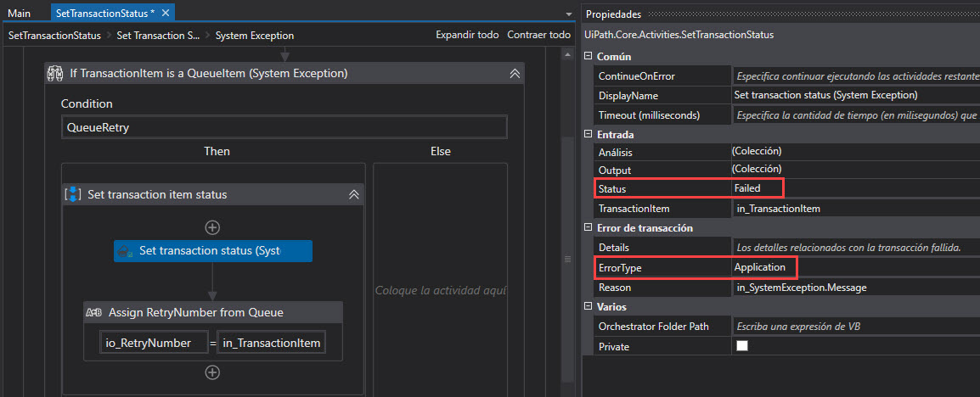Image resolution: width=980 pixels, height=397 pixels.
Task: Toggle the Private checkbox
Action: 742,346
